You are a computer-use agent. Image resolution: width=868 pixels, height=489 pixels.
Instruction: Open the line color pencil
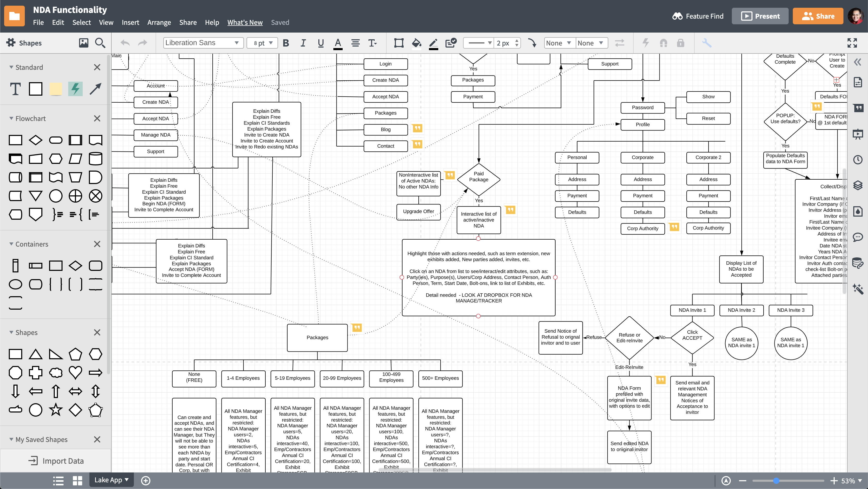pos(434,43)
